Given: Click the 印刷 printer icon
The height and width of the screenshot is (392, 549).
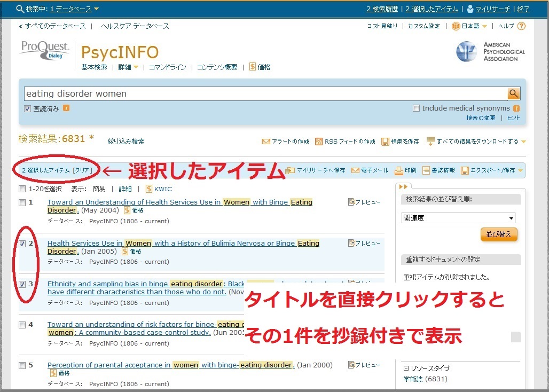Looking at the screenshot, I should (399, 170).
